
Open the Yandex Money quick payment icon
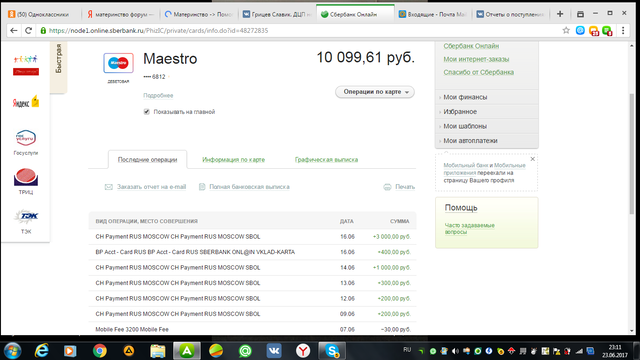(x=26, y=102)
